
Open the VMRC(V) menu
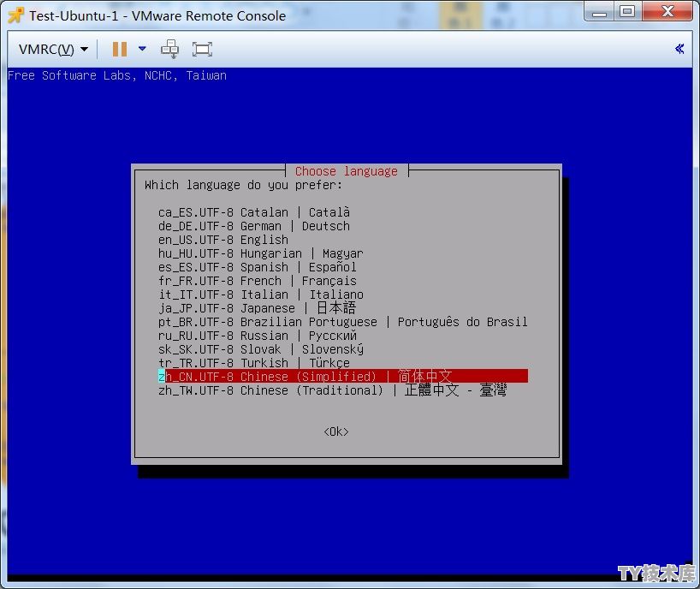point(53,49)
